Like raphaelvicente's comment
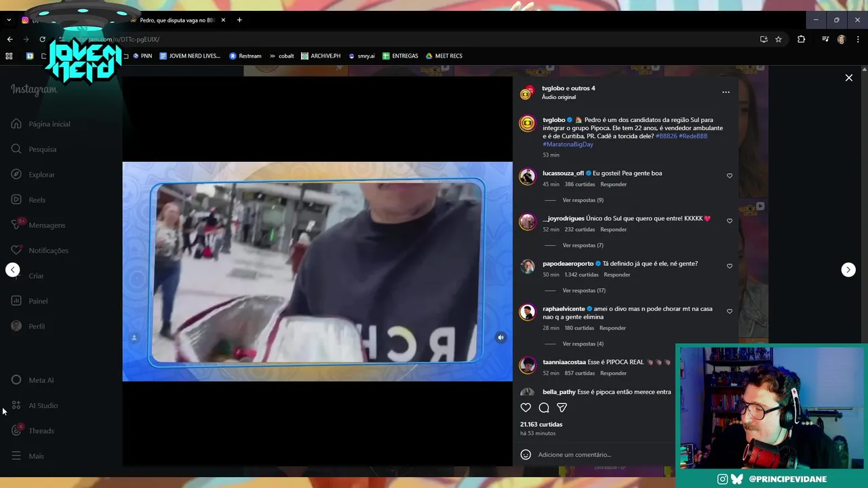Screen dimensions: 868x488 730,312
